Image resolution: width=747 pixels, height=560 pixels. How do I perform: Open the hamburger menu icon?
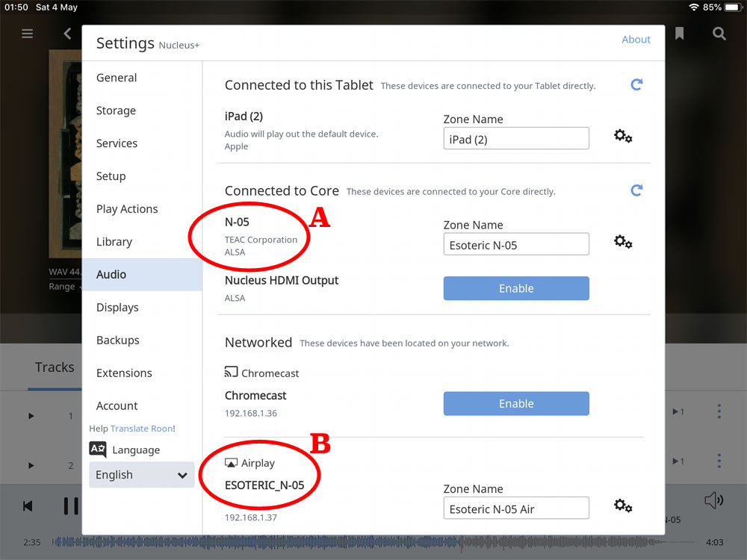(x=28, y=34)
